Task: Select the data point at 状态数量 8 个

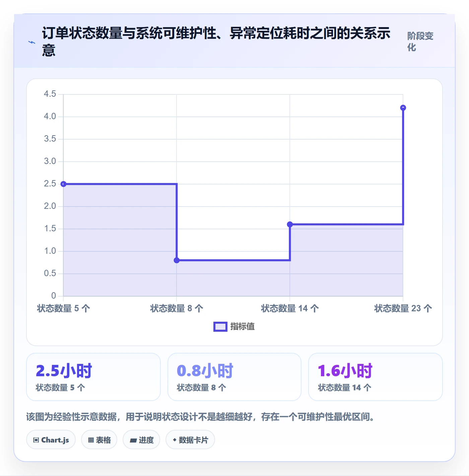Action: pyautogui.click(x=177, y=260)
